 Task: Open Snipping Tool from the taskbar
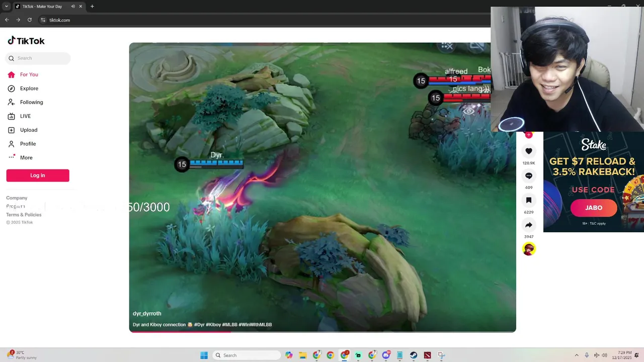coord(441,355)
